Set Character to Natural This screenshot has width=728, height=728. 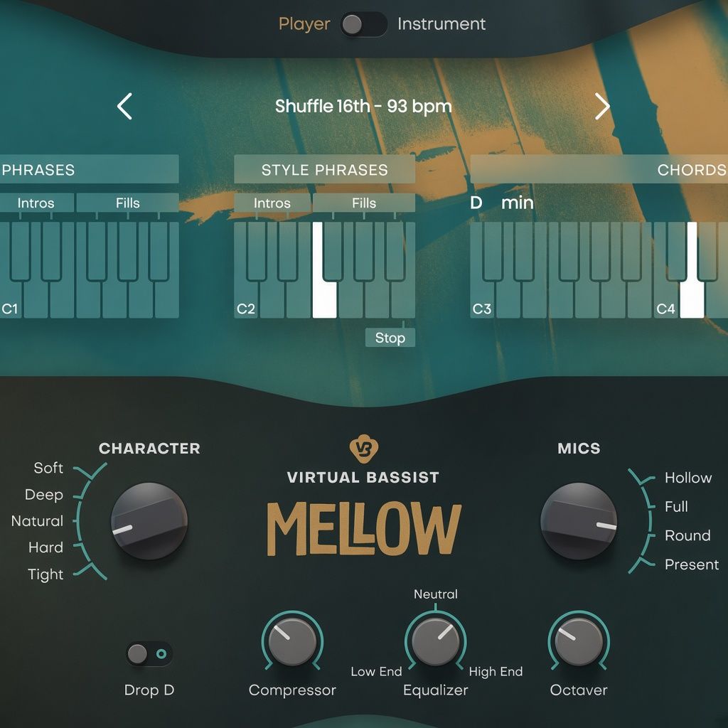pos(37,521)
